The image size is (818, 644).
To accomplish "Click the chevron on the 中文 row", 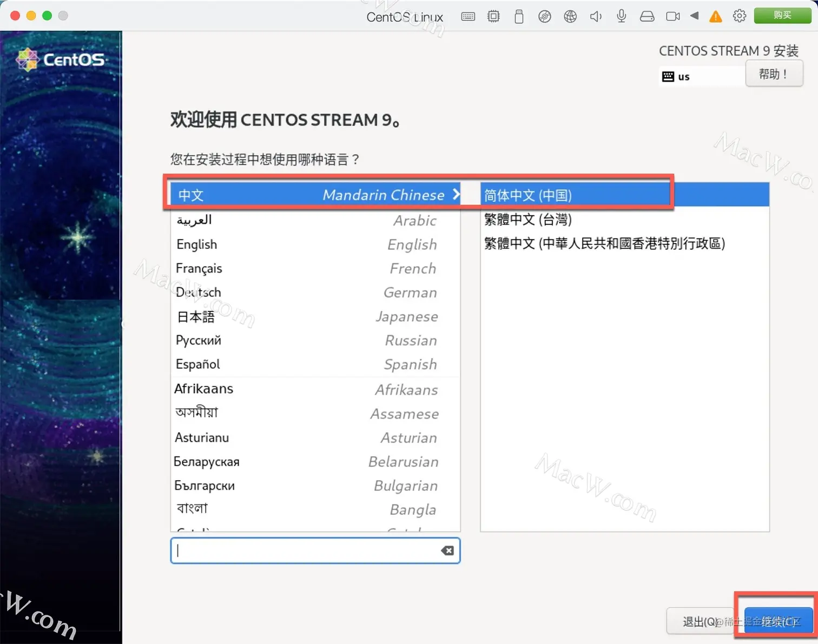I will click(456, 194).
